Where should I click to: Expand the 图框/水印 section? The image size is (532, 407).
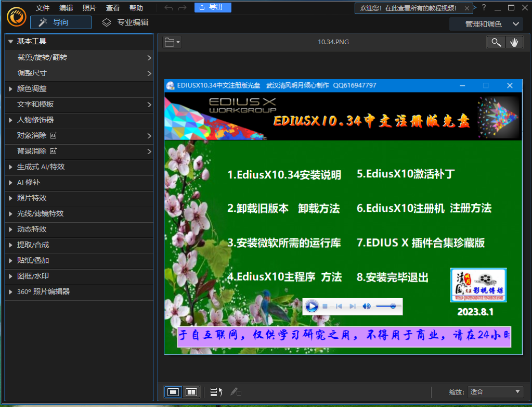click(79, 276)
